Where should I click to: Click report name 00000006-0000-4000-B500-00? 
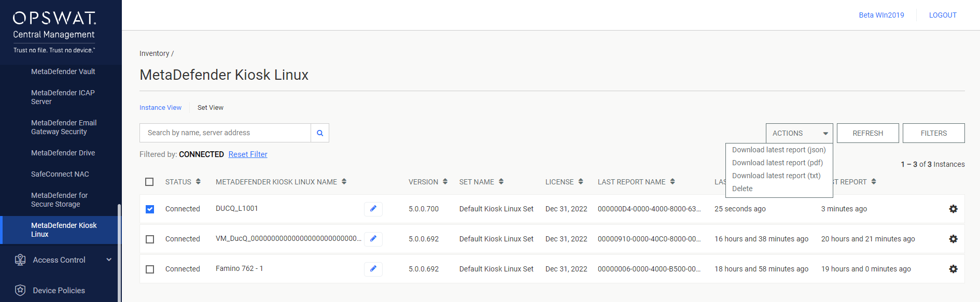click(x=649, y=269)
